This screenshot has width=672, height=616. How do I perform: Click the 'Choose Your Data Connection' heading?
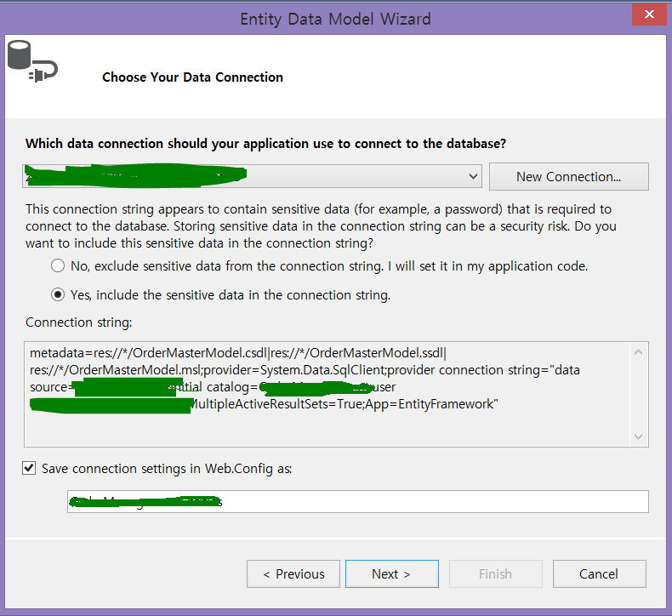(192, 77)
